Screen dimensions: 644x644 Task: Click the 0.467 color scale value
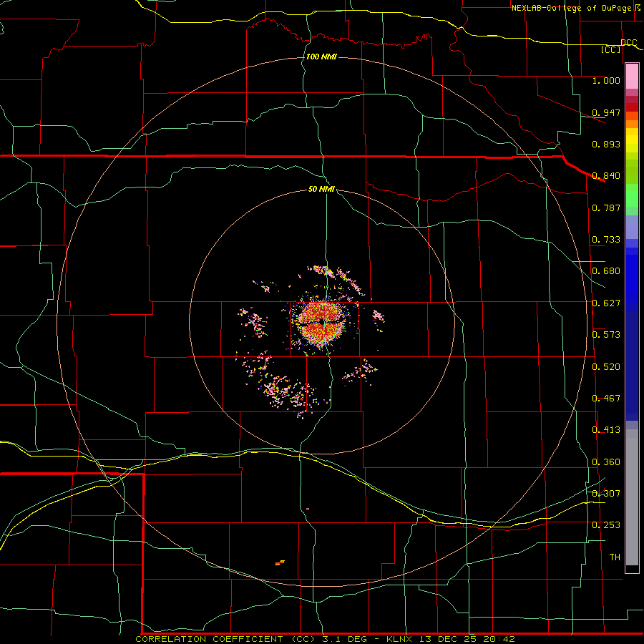(606, 399)
